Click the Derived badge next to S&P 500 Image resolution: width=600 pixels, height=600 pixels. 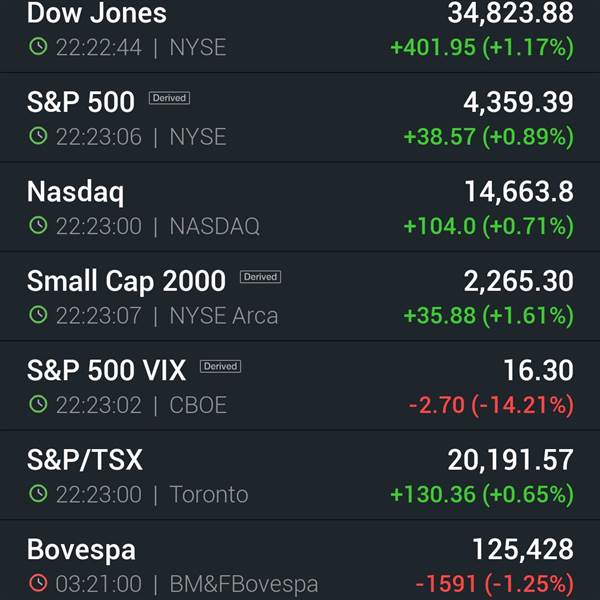point(169,98)
